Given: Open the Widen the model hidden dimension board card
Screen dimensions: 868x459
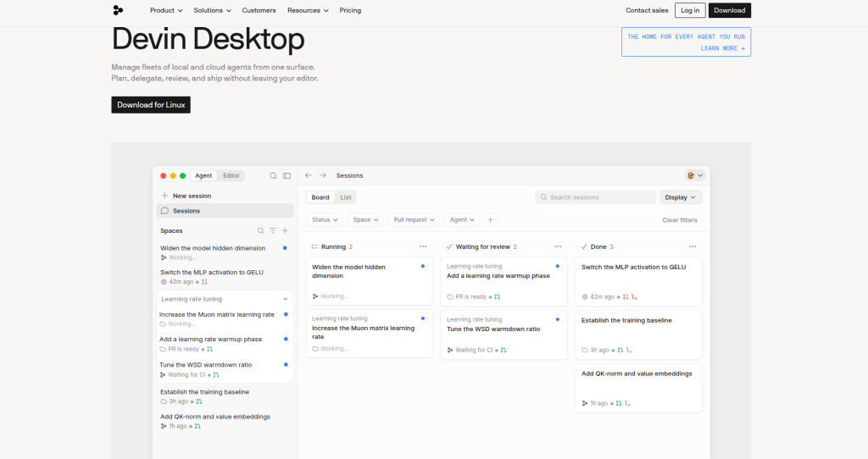Looking at the screenshot, I should [x=370, y=281].
